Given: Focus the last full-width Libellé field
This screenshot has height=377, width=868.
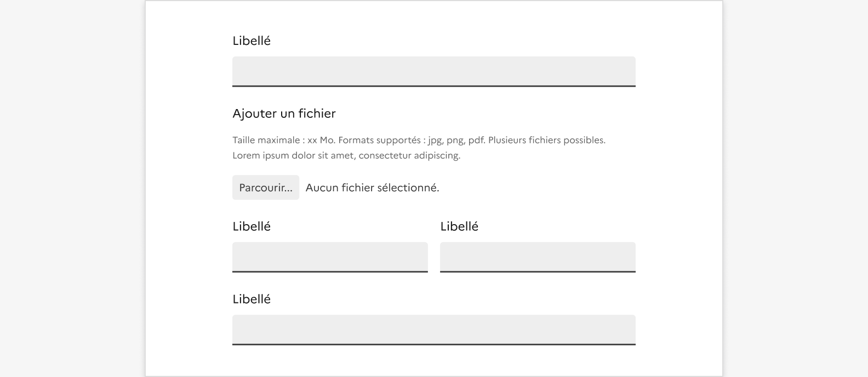Looking at the screenshot, I should click(x=433, y=329).
